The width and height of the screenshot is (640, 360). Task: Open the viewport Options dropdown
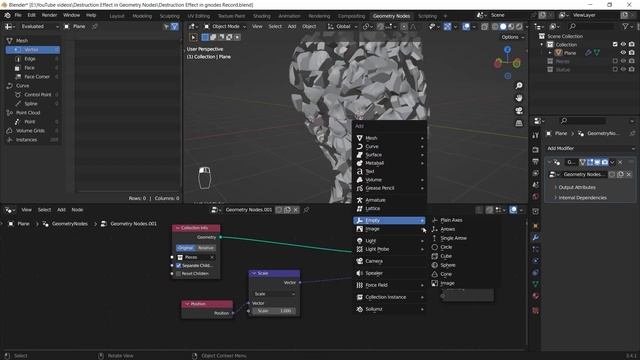512,37
